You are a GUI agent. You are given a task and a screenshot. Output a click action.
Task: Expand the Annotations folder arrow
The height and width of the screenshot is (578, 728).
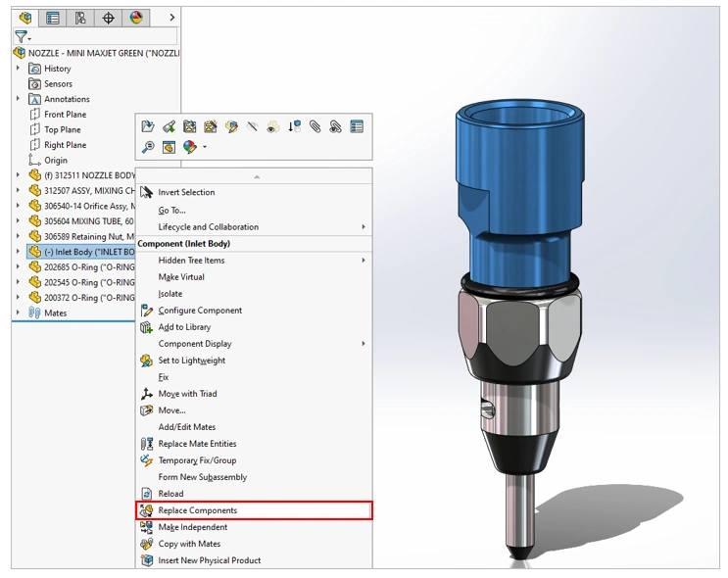18,99
